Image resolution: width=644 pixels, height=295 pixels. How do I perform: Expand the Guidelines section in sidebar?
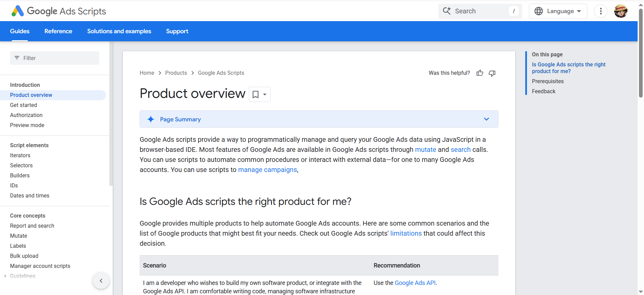pos(5,276)
